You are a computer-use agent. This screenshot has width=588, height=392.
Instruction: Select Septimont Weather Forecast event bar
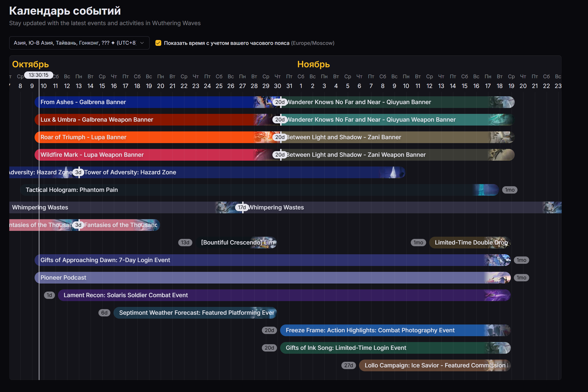tap(195, 313)
